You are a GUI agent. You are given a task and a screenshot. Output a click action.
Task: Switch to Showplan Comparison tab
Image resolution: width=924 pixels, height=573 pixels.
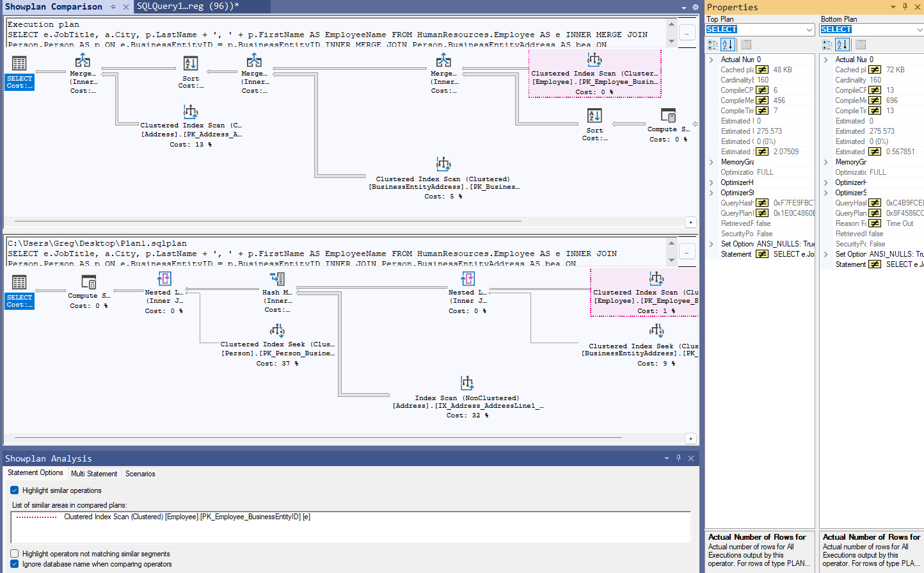[54, 6]
